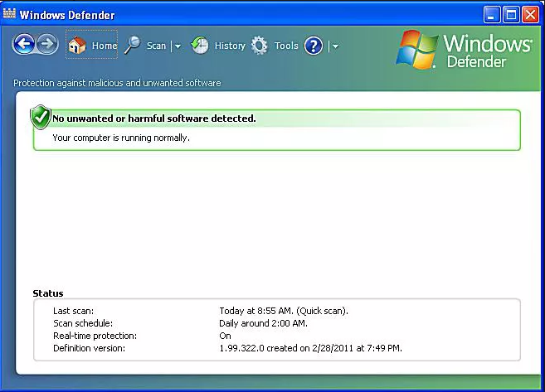Click '1.99.322.0 created on 2/28/2011' value
This screenshot has width=545, height=392.
pyautogui.click(x=286, y=348)
